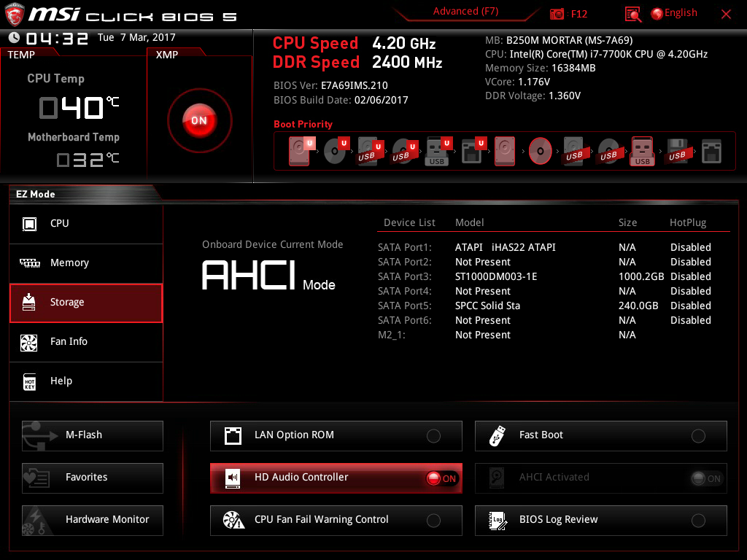
Task: Enable the LAN Option ROM toggle
Action: coord(433,436)
